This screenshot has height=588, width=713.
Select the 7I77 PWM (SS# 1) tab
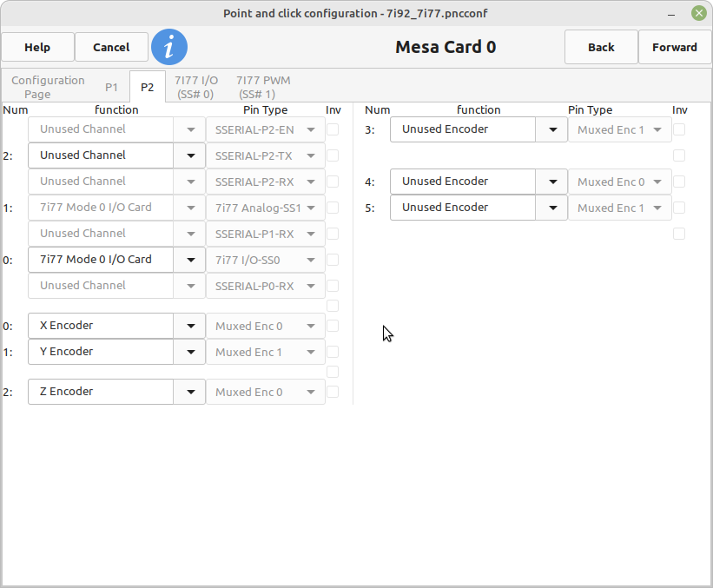[263, 87]
